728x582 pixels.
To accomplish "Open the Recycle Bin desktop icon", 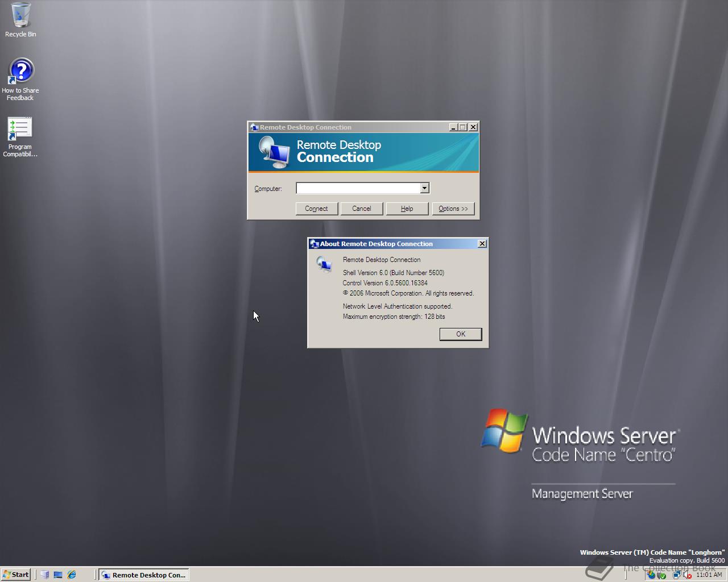I will 20,20.
